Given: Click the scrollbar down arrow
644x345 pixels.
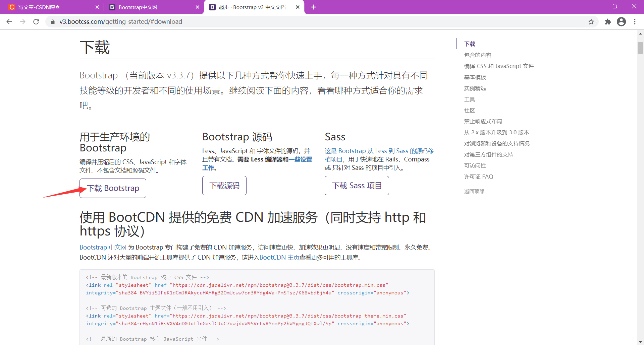Looking at the screenshot, I should click(640, 341).
